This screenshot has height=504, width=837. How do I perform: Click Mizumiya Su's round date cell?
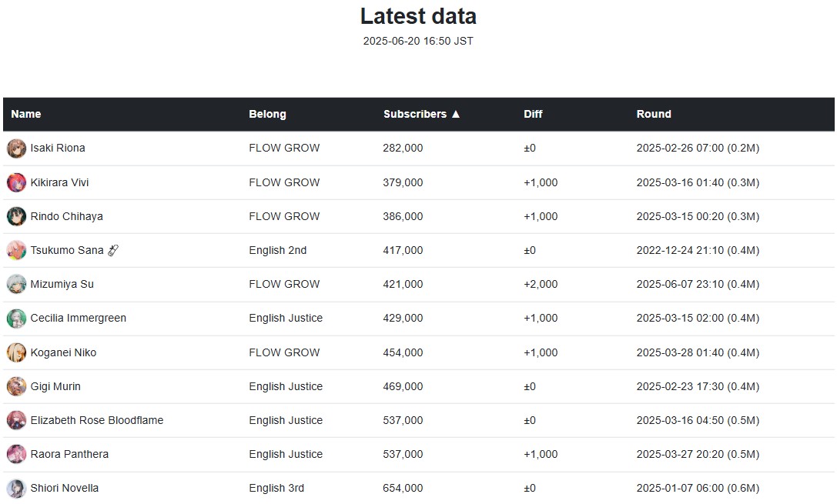click(x=698, y=284)
